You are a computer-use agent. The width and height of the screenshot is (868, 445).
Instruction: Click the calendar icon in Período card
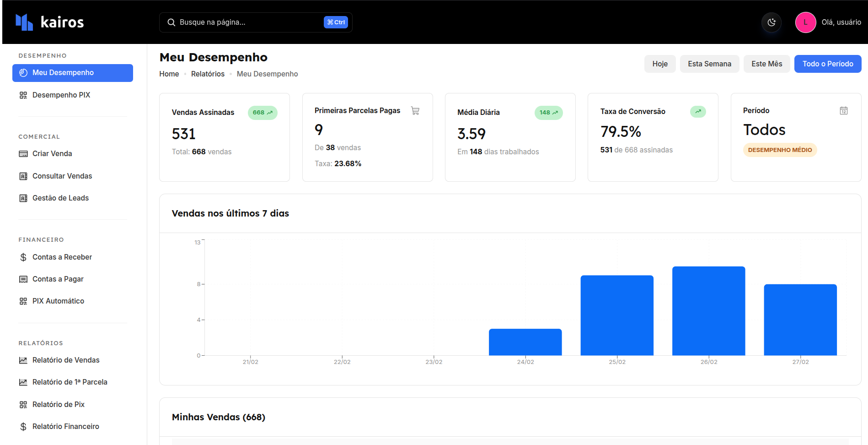coord(843,111)
